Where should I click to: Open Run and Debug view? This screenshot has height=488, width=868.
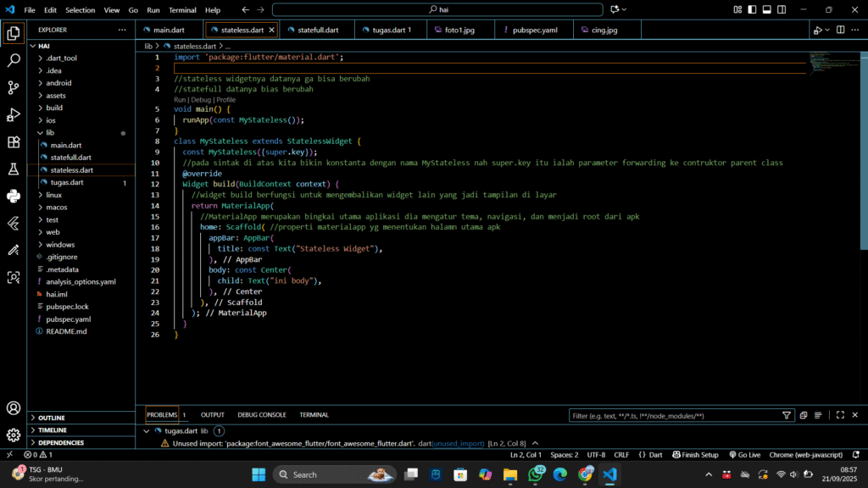(14, 114)
